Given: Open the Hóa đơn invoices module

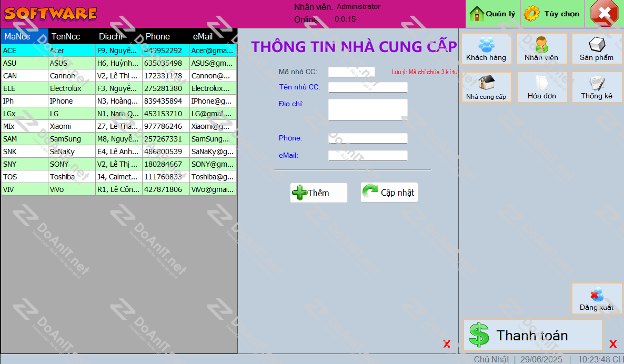Looking at the screenshot, I should [541, 87].
